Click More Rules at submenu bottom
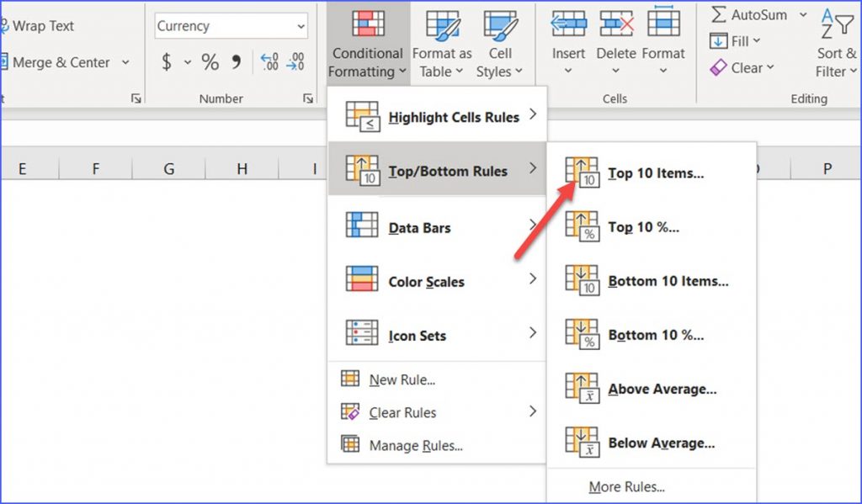The height and width of the screenshot is (504, 862). click(626, 486)
